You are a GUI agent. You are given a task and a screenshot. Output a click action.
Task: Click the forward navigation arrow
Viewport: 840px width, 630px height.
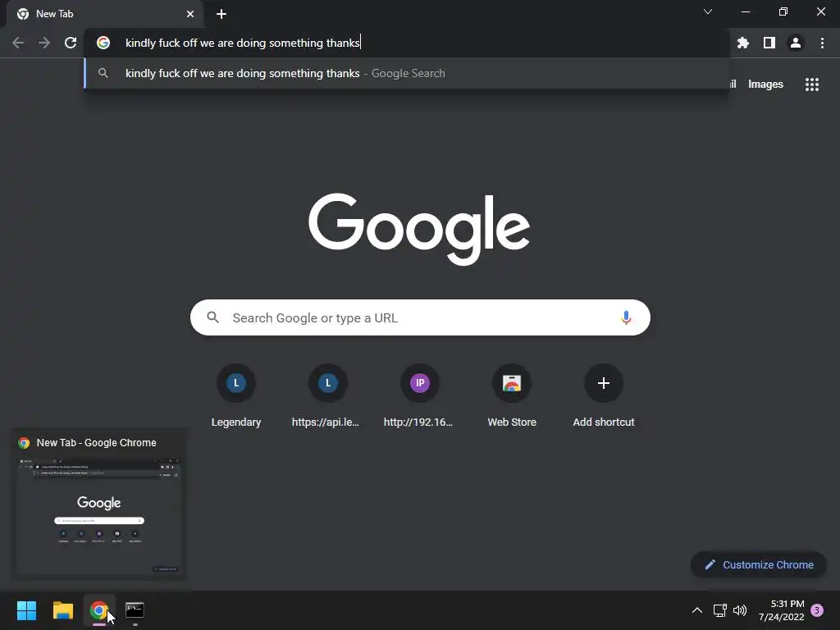pos(44,43)
